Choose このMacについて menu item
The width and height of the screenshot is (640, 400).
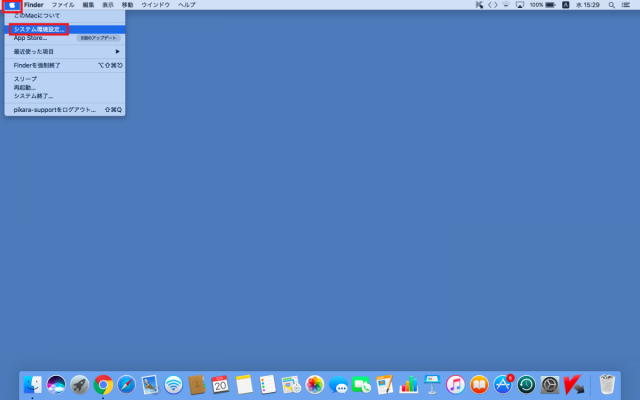(37, 16)
